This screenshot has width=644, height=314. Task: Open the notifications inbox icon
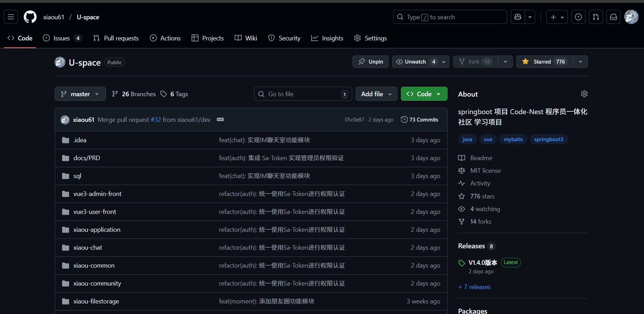[x=613, y=17]
